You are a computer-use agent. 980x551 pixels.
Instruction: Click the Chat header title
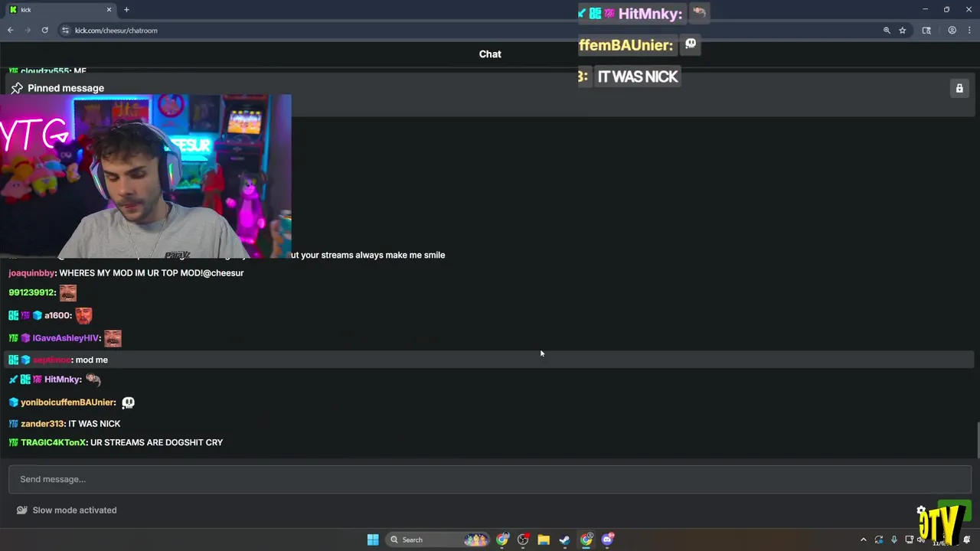[x=490, y=54]
